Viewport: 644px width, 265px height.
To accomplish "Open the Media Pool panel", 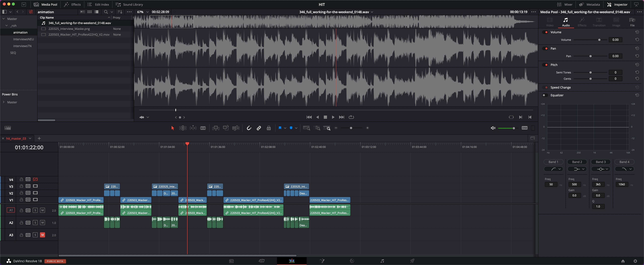I will pyautogui.click(x=46, y=5).
